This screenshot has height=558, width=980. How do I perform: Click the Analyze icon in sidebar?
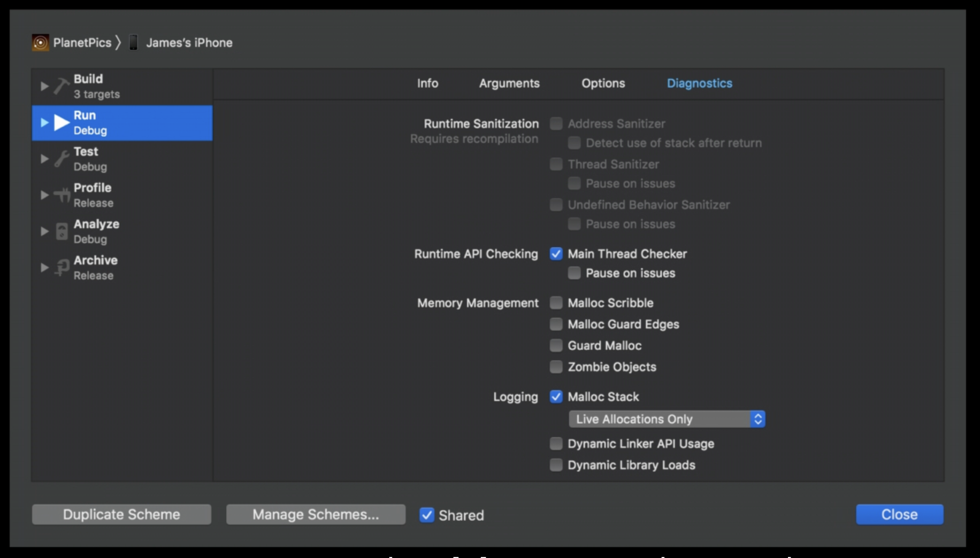coord(62,231)
